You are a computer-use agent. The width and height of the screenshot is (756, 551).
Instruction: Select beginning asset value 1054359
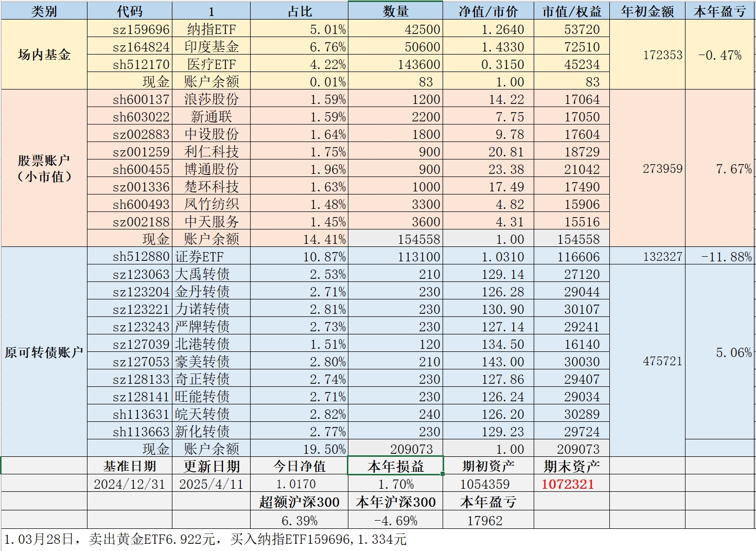pyautogui.click(x=488, y=484)
